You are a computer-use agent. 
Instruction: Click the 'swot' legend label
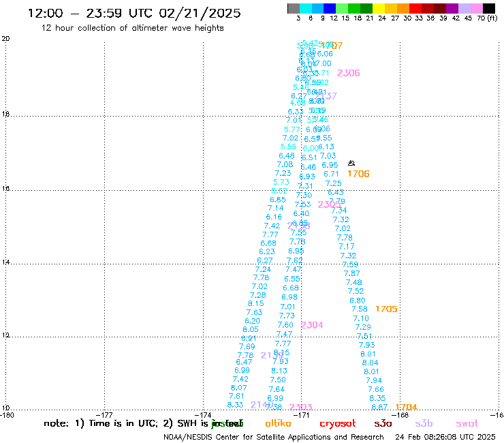coord(467,423)
